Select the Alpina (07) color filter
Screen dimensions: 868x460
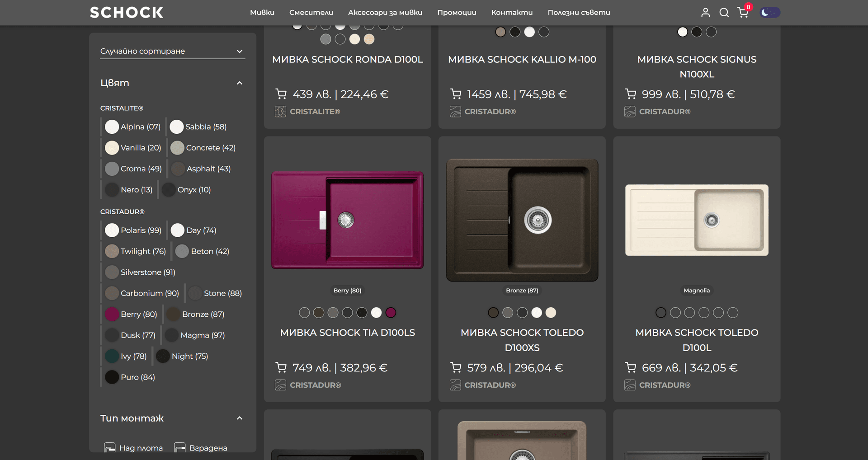click(x=133, y=127)
